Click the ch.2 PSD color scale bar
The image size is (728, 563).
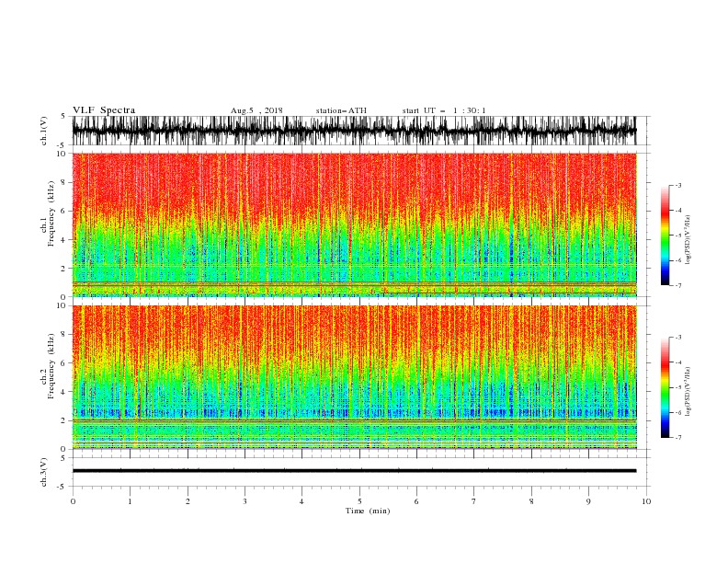pyautogui.click(x=665, y=387)
